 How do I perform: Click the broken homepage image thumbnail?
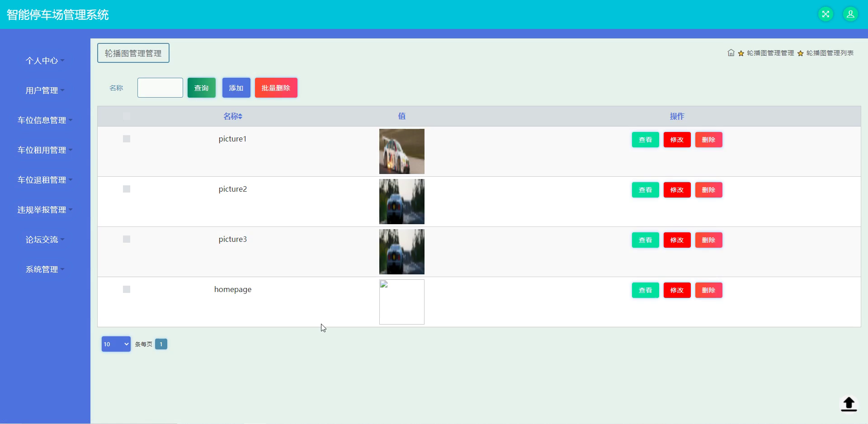coord(402,302)
